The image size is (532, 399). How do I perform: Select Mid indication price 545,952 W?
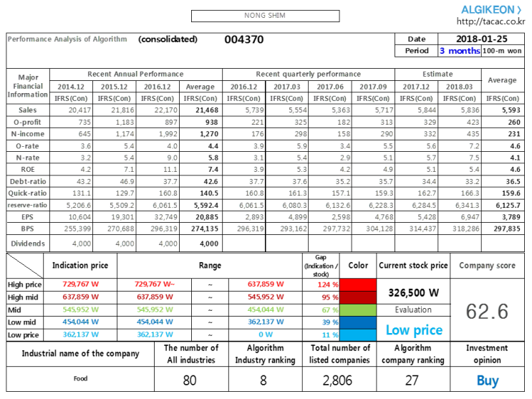80,309
